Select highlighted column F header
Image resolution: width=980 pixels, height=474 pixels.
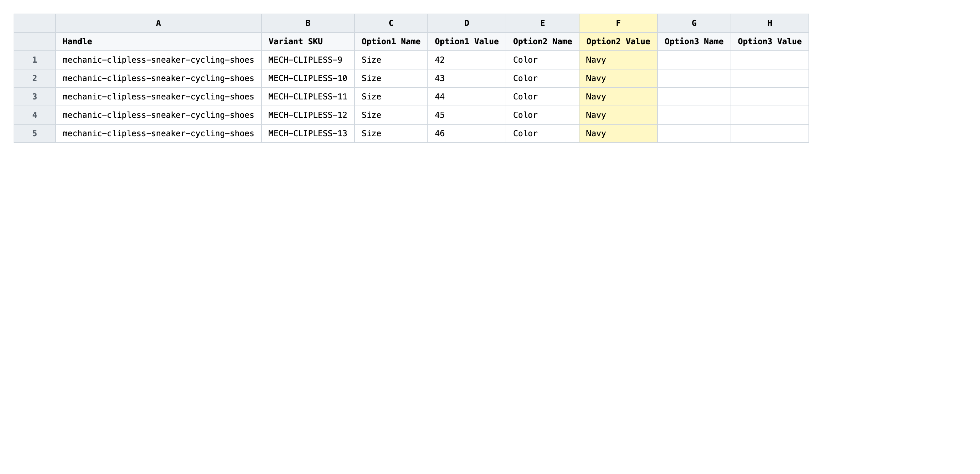click(618, 23)
